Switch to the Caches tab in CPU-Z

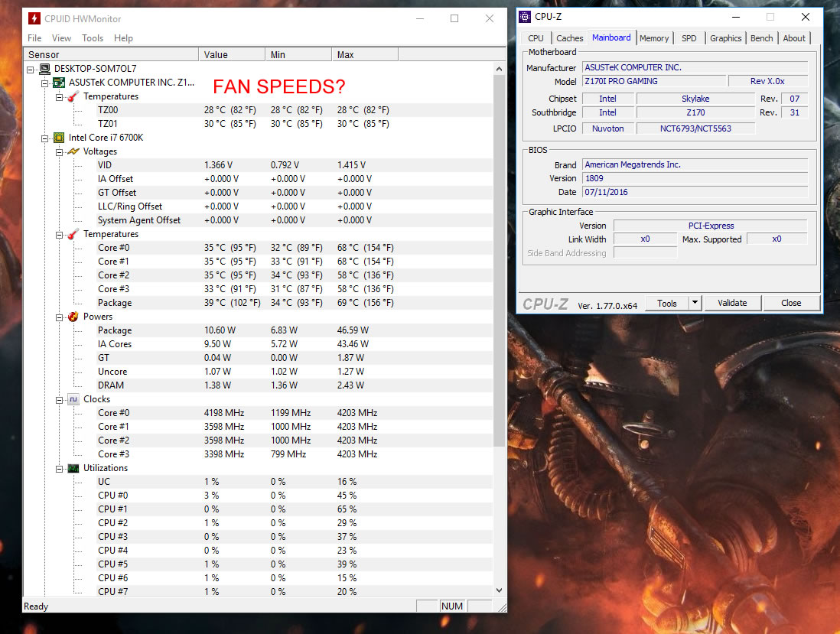[569, 38]
